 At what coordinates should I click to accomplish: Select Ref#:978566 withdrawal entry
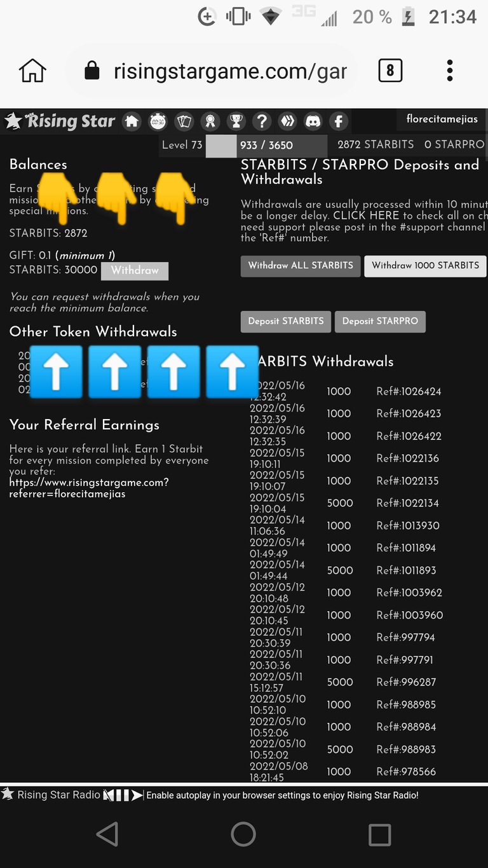click(x=406, y=772)
